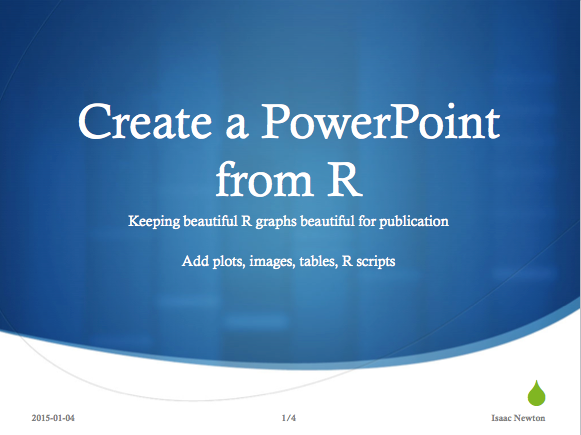
Task: Click the author name 'Isaac Newton'
Action: (x=518, y=418)
